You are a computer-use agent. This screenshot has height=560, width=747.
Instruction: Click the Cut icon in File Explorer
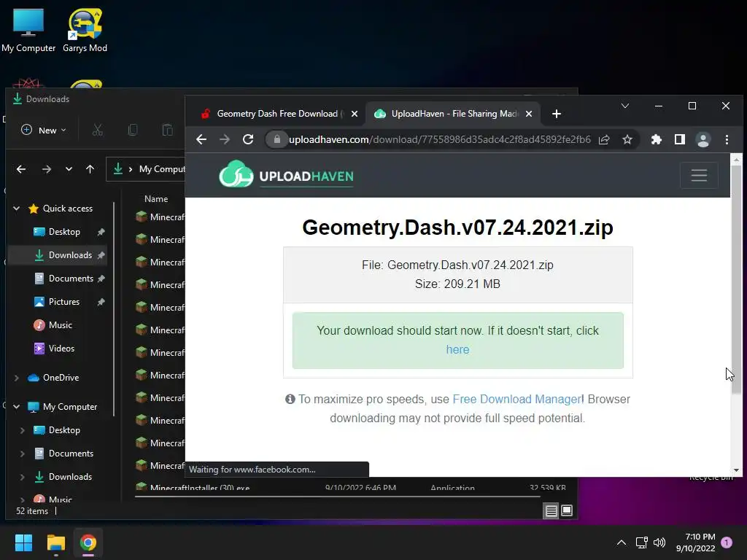point(98,130)
